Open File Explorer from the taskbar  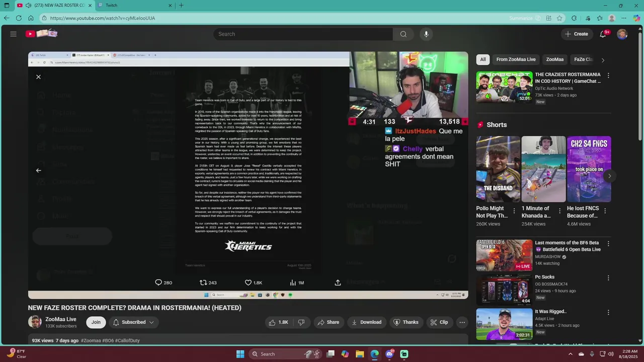[x=360, y=354]
